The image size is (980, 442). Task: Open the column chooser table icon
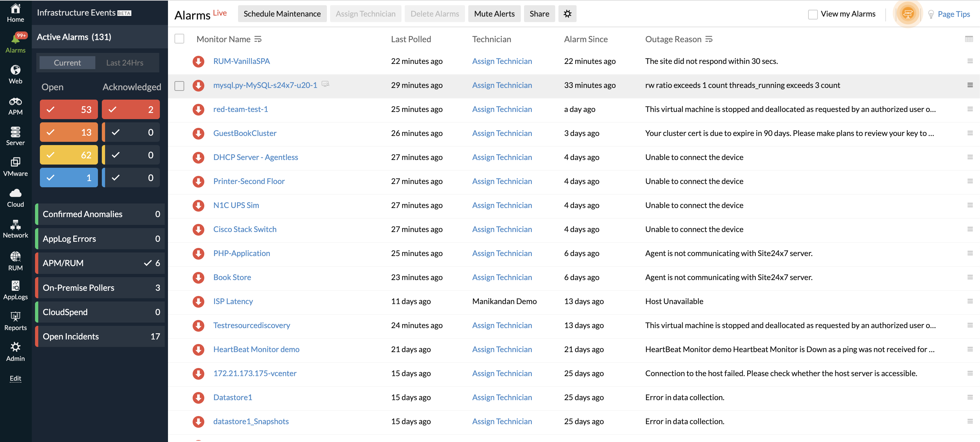pos(969,39)
